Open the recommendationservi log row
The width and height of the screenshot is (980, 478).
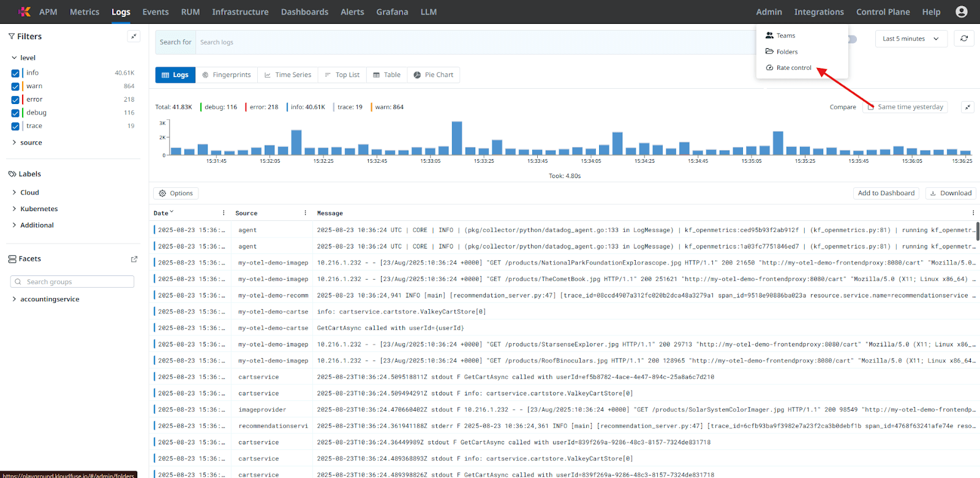point(563,426)
